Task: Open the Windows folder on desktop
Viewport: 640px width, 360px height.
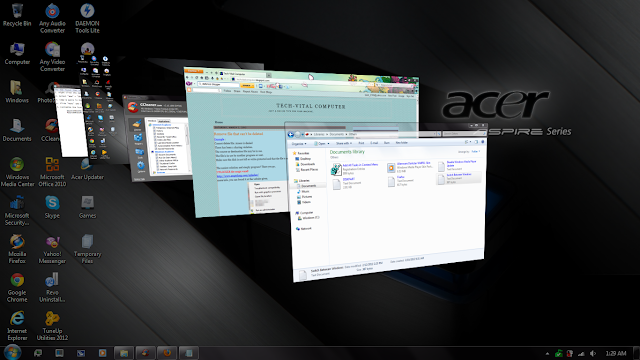Action: tap(17, 91)
